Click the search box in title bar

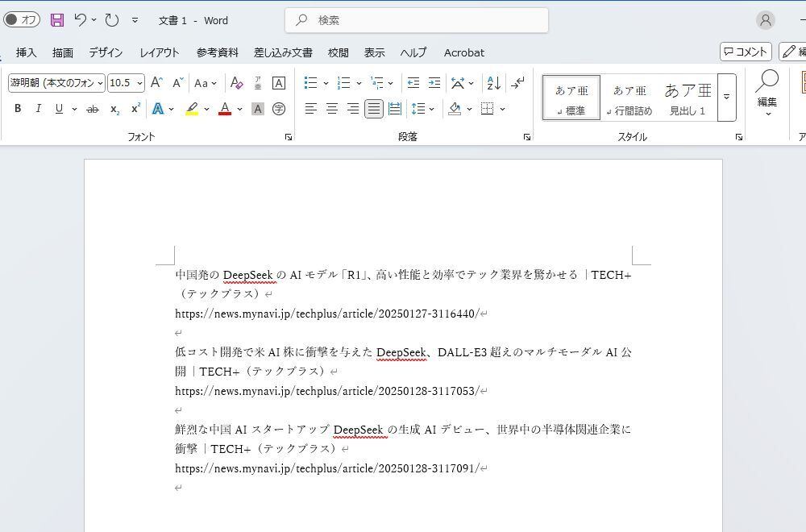point(417,20)
